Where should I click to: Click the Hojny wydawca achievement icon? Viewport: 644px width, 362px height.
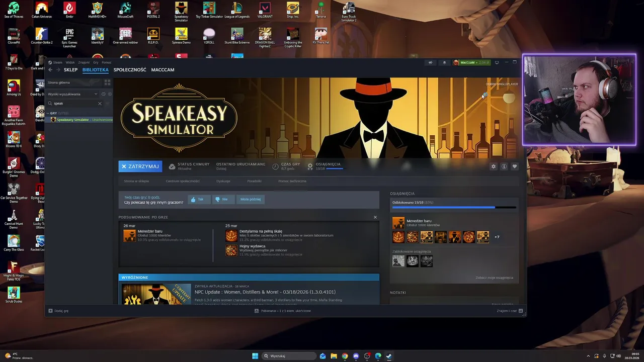coord(231,250)
